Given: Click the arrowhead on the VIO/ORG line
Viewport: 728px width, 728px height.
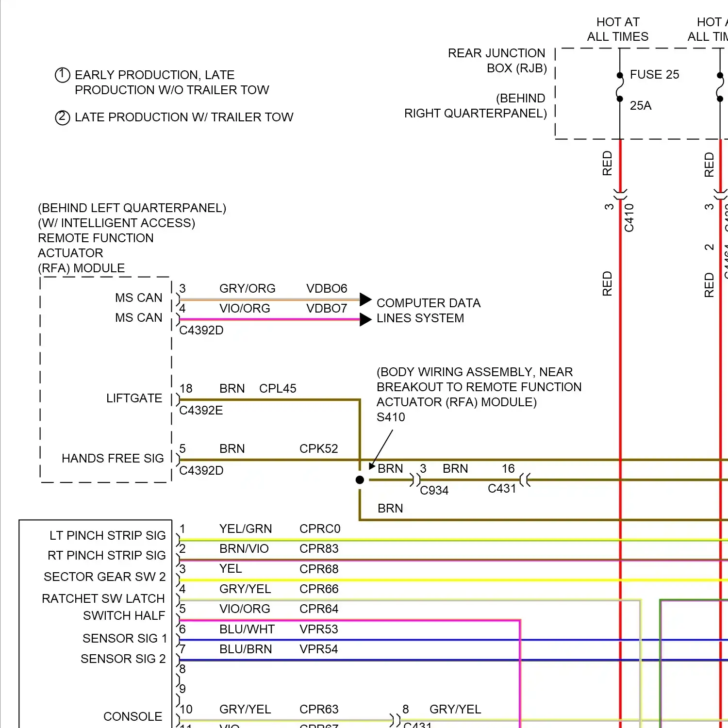Looking at the screenshot, I should (x=365, y=319).
